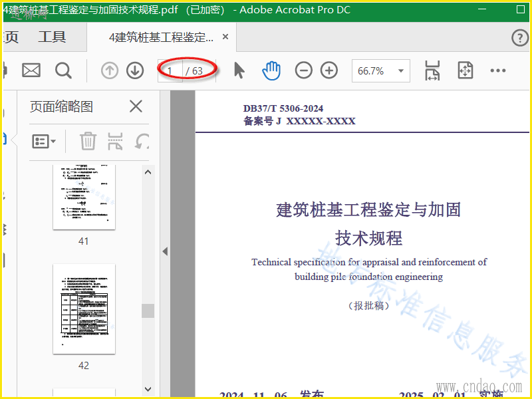This screenshot has height=399, width=532.
Task: Maximize the Acrobat window
Action: point(521,9)
